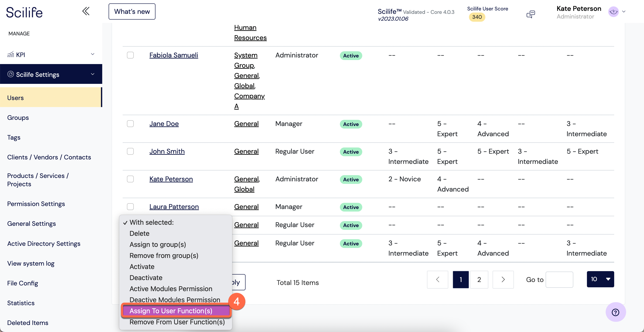Open John Smith user profile
This screenshot has height=332, width=644.
167,151
